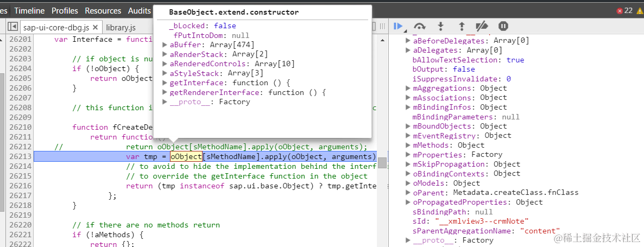The image size is (644, 247).
Task: Close the sap-ui-core-dbg.js tab
Action: click(95, 28)
